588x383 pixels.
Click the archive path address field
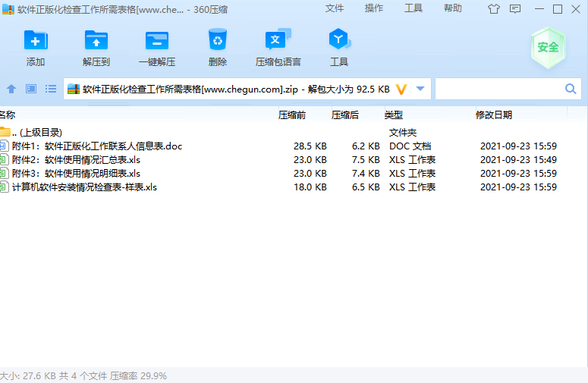point(236,89)
